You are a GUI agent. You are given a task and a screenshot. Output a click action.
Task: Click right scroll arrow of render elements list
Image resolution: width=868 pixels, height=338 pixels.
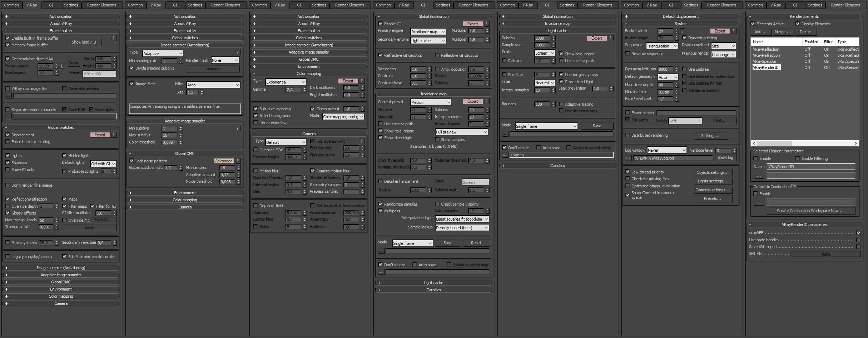pos(856,143)
